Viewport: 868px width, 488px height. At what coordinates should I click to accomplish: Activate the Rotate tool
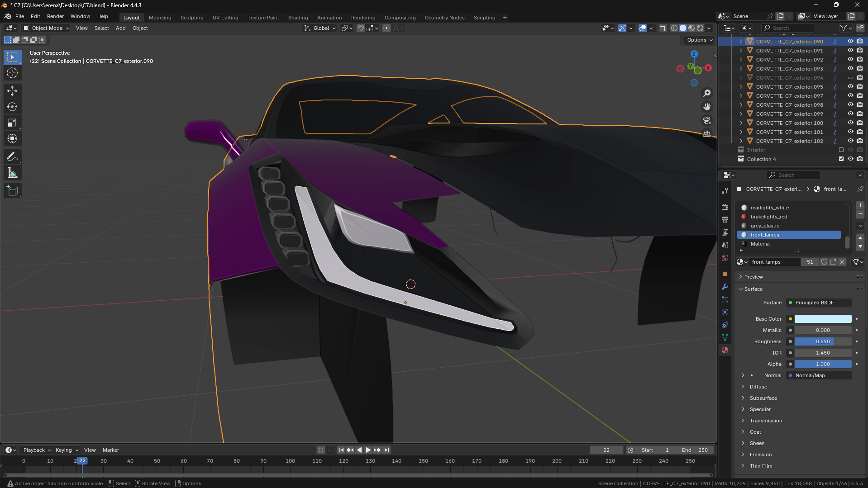click(12, 107)
